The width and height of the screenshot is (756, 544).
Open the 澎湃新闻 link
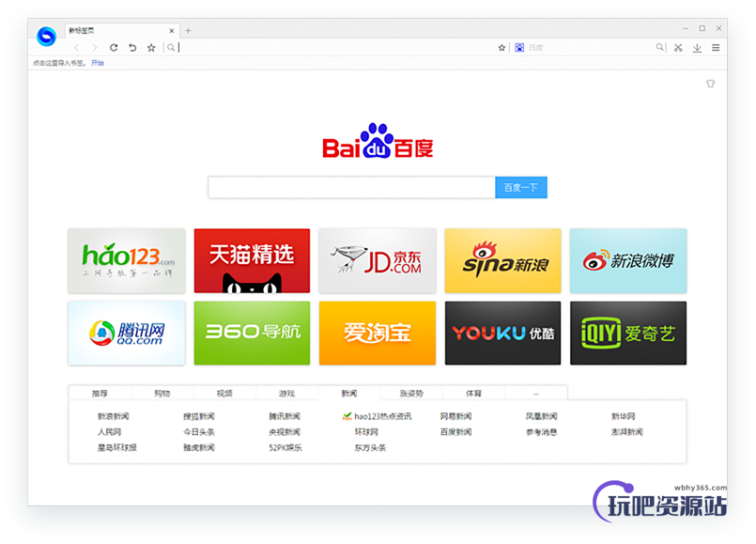pos(626,432)
